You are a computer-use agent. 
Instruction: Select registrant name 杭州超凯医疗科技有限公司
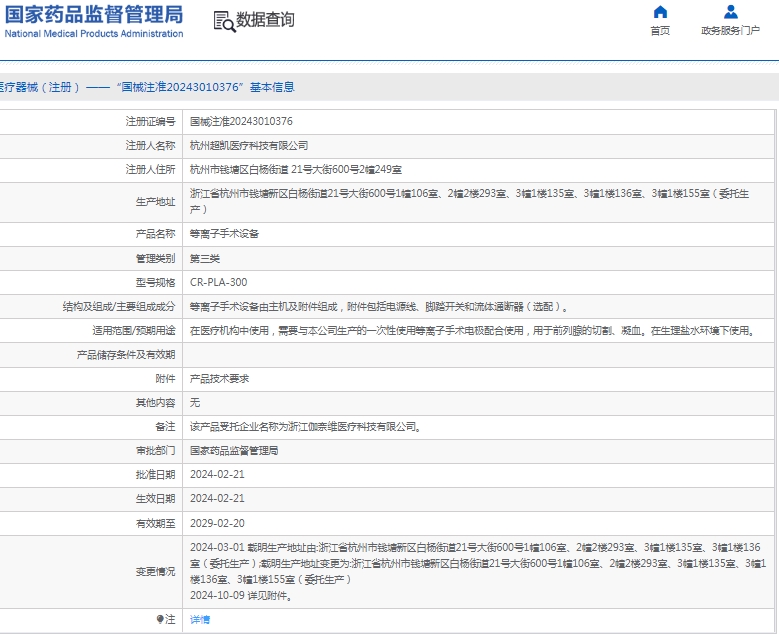tap(249, 146)
